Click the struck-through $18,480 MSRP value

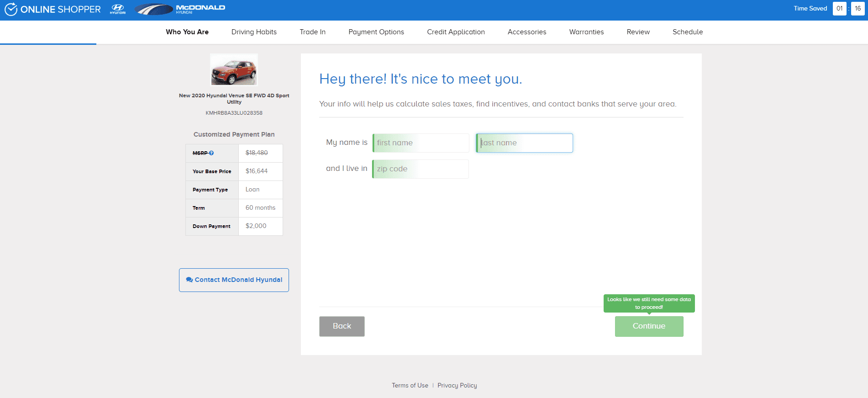pos(257,153)
